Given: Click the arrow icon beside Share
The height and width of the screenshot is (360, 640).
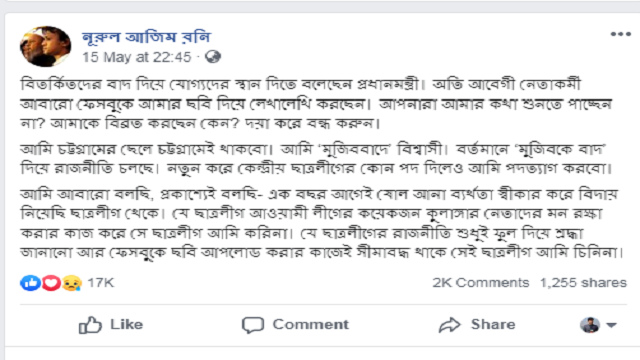Looking at the screenshot, I should point(449,325).
